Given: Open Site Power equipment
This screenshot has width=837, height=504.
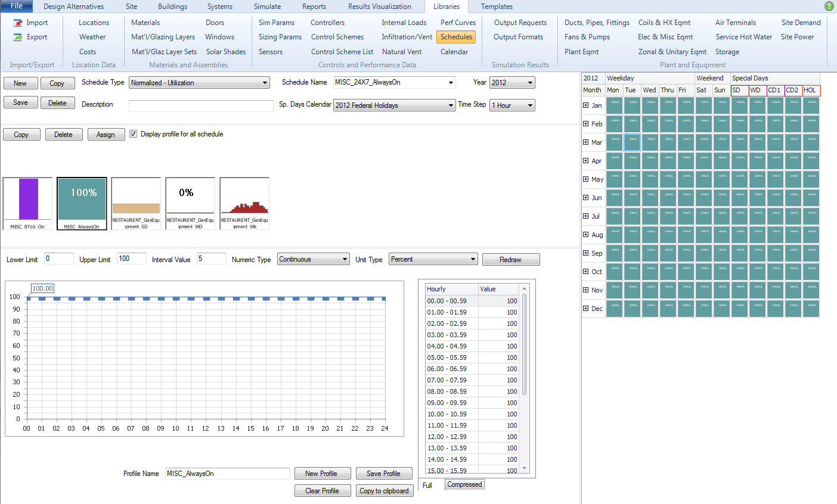Looking at the screenshot, I should 797,37.
